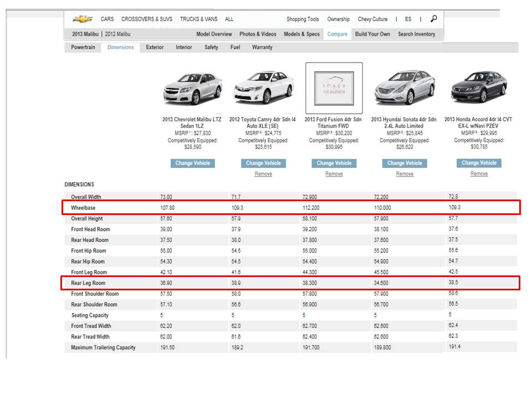The height and width of the screenshot is (399, 532).
Task: Click the Toyota Camry car image
Action: (263, 89)
